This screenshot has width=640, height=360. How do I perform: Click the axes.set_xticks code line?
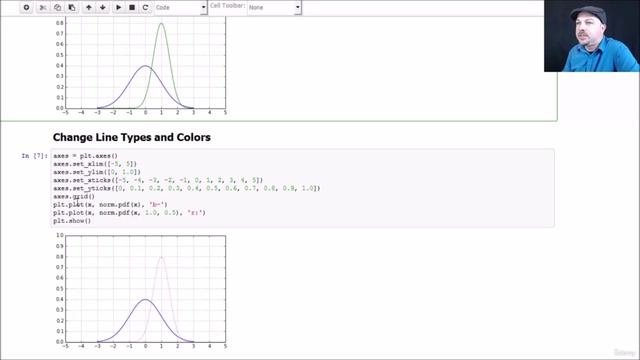tap(158, 180)
